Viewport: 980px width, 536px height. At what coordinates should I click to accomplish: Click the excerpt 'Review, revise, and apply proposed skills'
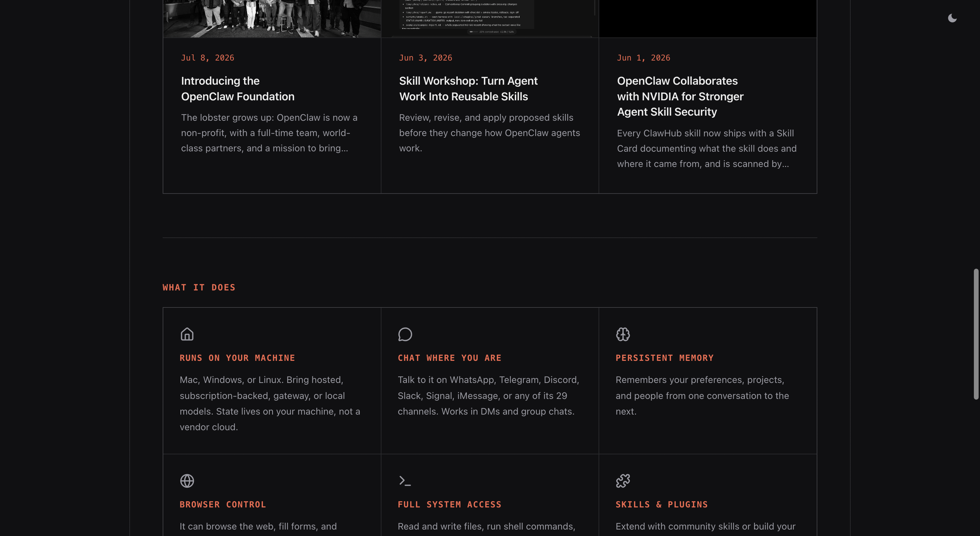pyautogui.click(x=490, y=133)
